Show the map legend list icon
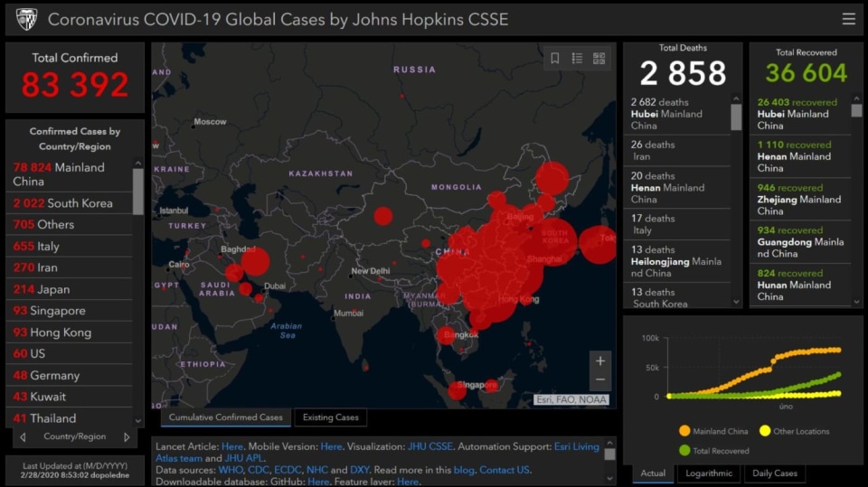 [x=577, y=58]
